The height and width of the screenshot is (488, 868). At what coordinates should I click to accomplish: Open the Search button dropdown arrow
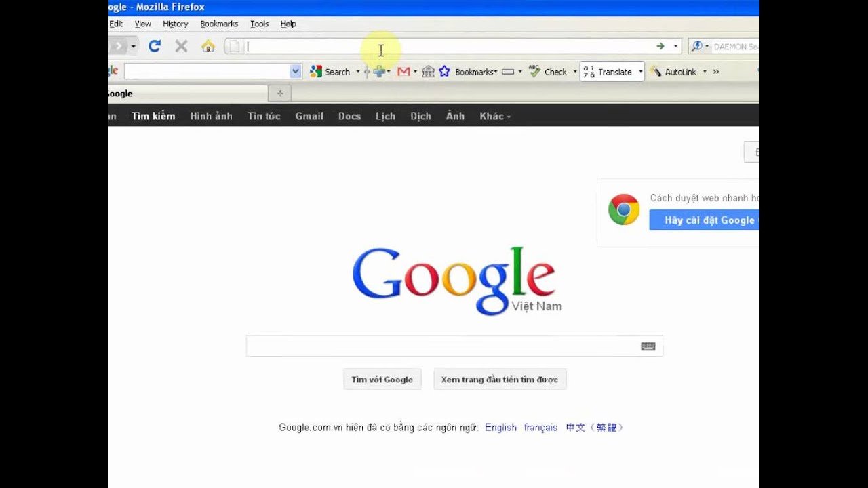tap(357, 71)
